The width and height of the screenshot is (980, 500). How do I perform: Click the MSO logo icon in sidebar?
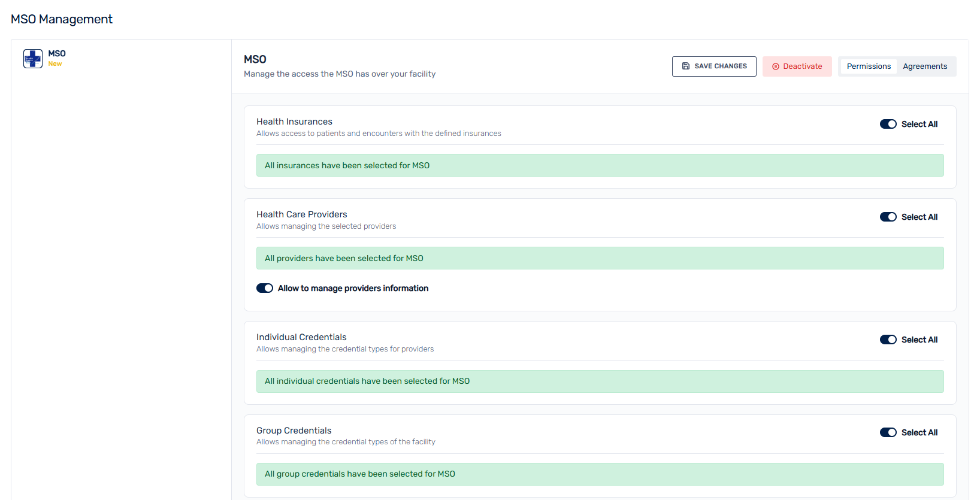[33, 59]
